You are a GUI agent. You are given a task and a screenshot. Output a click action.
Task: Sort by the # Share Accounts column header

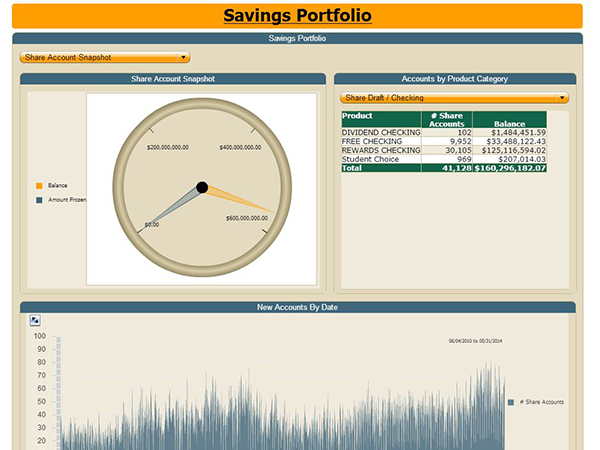coord(447,120)
